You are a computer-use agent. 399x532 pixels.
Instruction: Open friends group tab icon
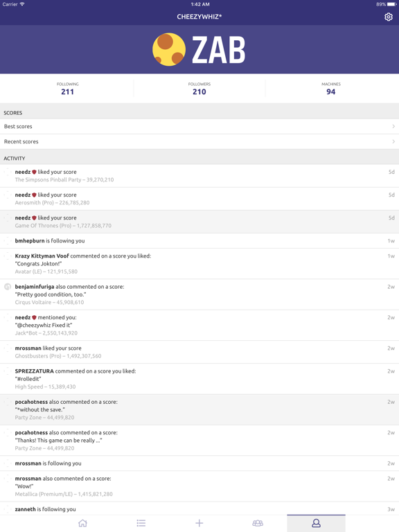pos(258,523)
